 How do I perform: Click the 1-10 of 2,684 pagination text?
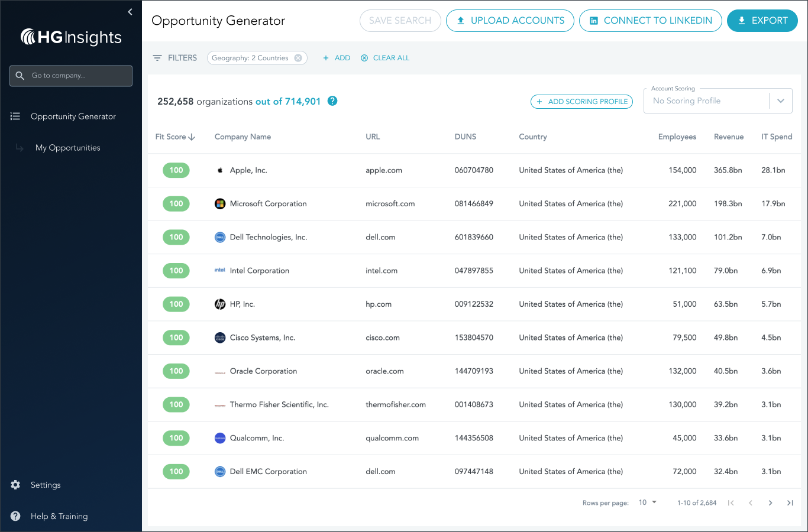(697, 503)
